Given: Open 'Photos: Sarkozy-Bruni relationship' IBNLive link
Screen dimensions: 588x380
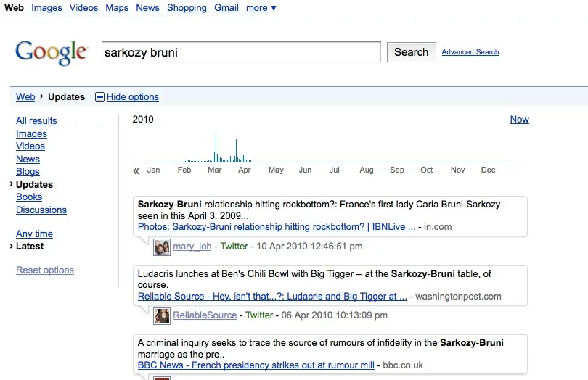Looking at the screenshot, I should point(277,227).
